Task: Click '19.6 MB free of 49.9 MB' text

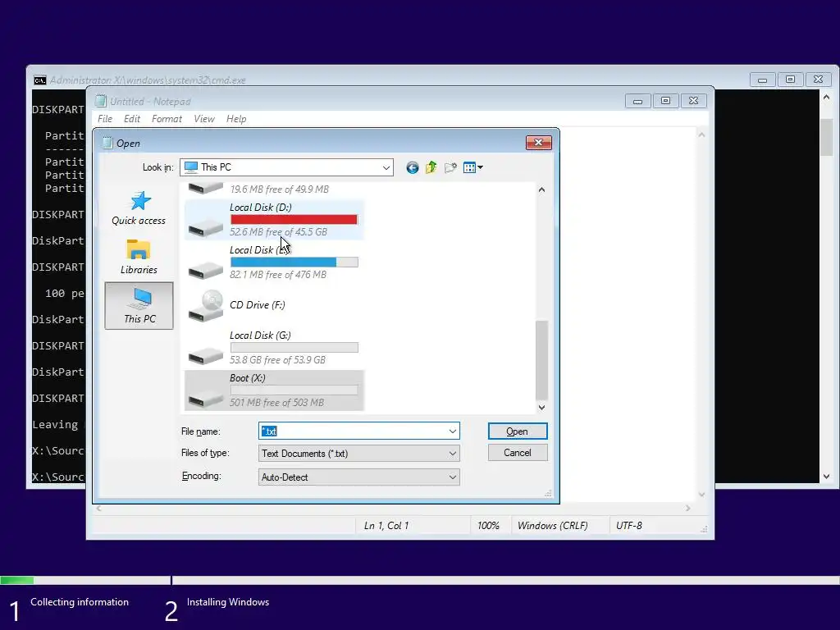Action: pos(279,189)
